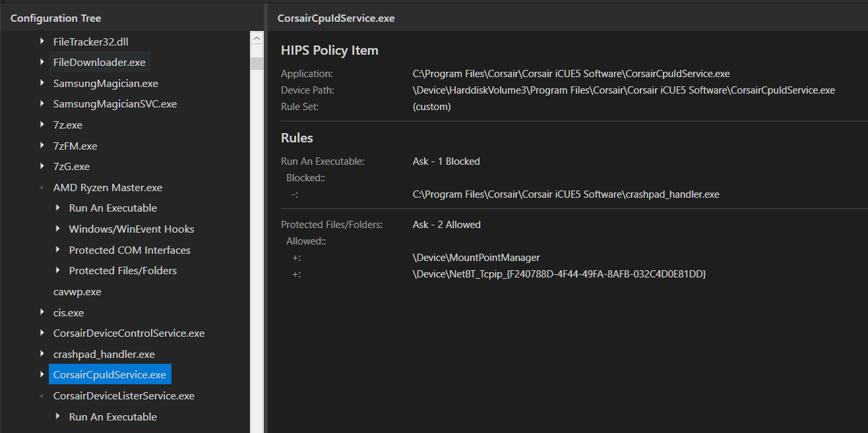Click the blocked crashpad_handler.exe path
The image size is (868, 433).
point(565,194)
